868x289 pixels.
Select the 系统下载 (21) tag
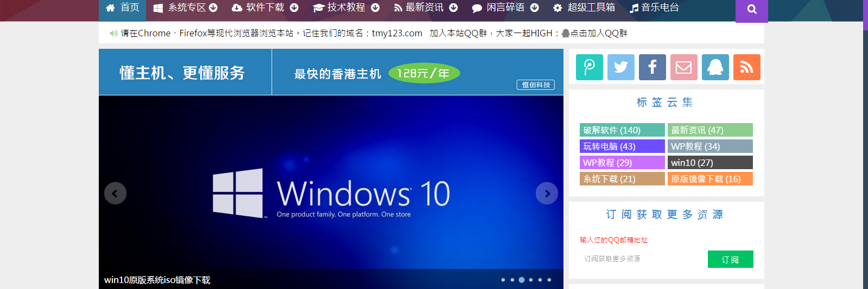pyautogui.click(x=622, y=179)
